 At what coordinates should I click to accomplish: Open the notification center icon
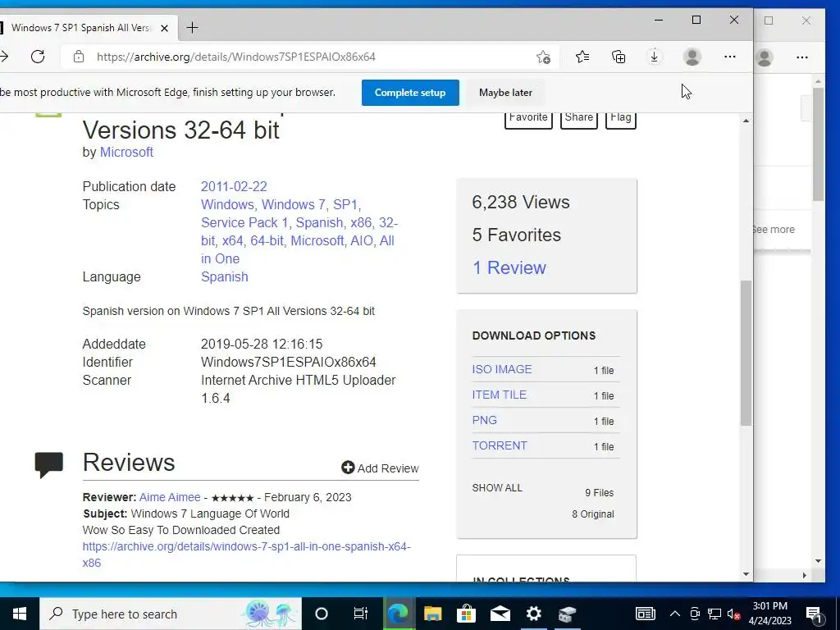point(815,614)
